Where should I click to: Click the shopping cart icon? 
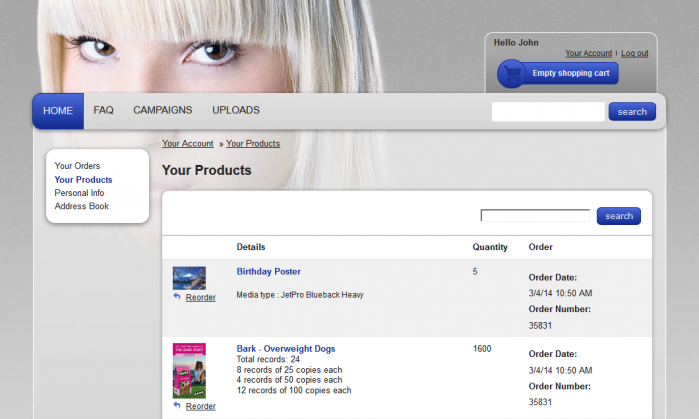(512, 74)
